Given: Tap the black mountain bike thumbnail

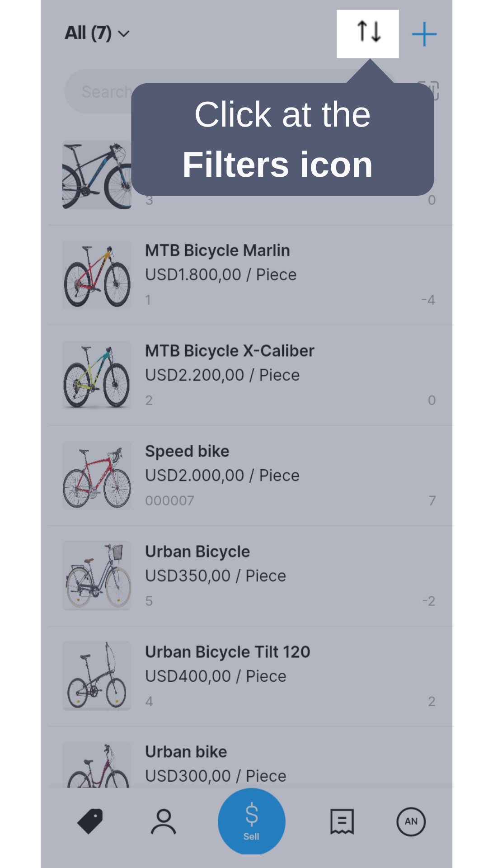Looking at the screenshot, I should tap(97, 175).
